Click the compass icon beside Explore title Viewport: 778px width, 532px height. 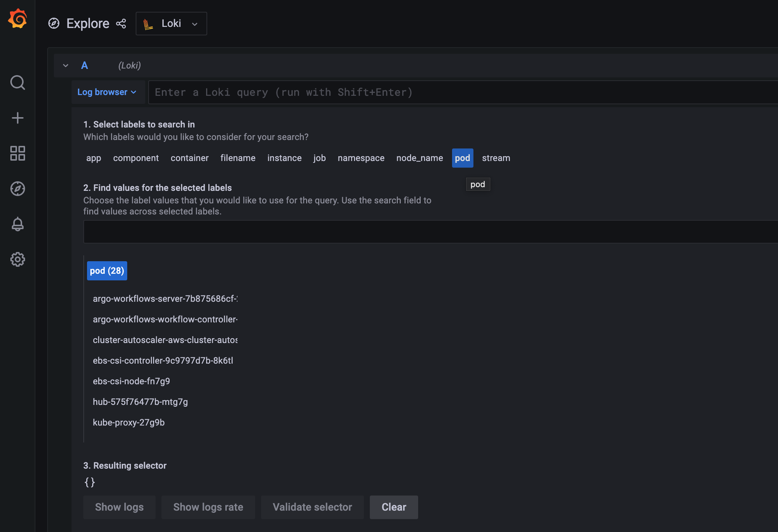pos(54,24)
